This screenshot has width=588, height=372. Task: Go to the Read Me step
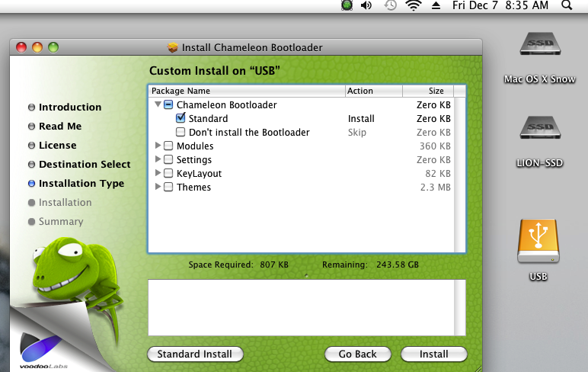(60, 126)
